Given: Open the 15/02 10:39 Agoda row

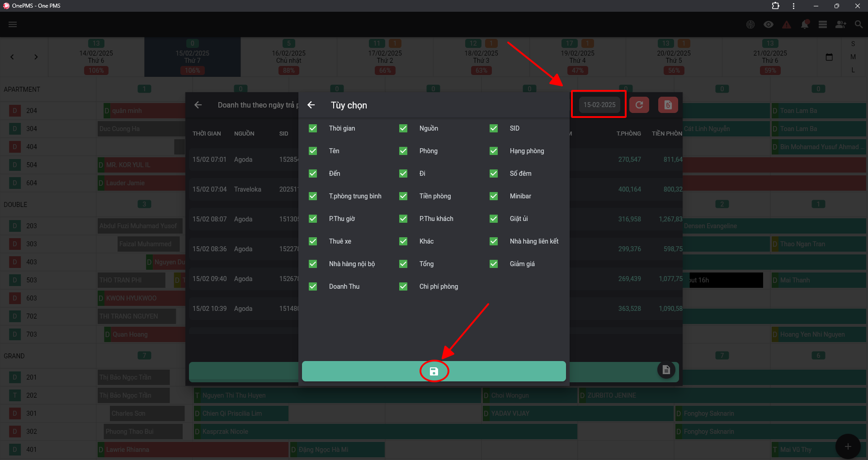Looking at the screenshot, I should pos(244,309).
